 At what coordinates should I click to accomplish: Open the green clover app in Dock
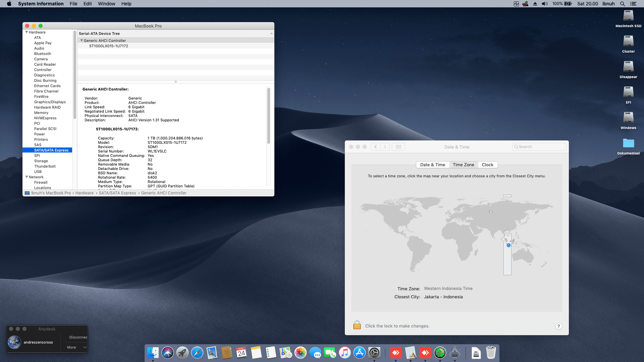(440, 353)
